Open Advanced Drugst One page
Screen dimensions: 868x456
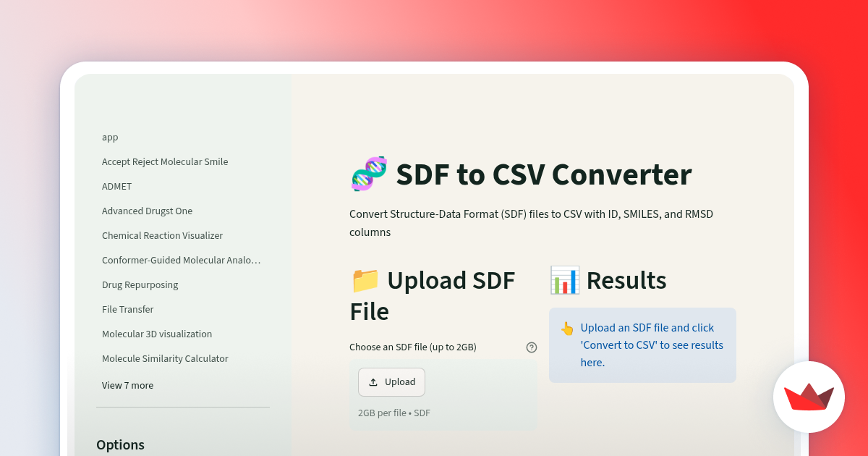(147, 211)
